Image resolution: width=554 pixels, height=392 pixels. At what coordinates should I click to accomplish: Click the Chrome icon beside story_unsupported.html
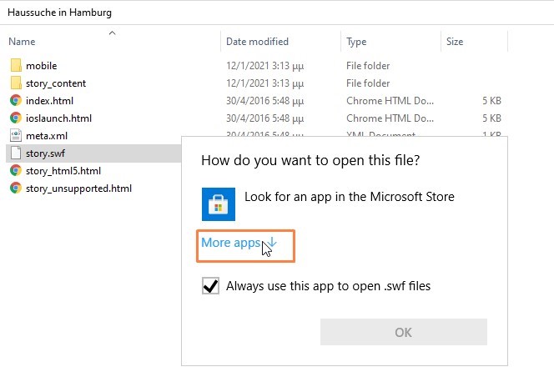point(15,188)
